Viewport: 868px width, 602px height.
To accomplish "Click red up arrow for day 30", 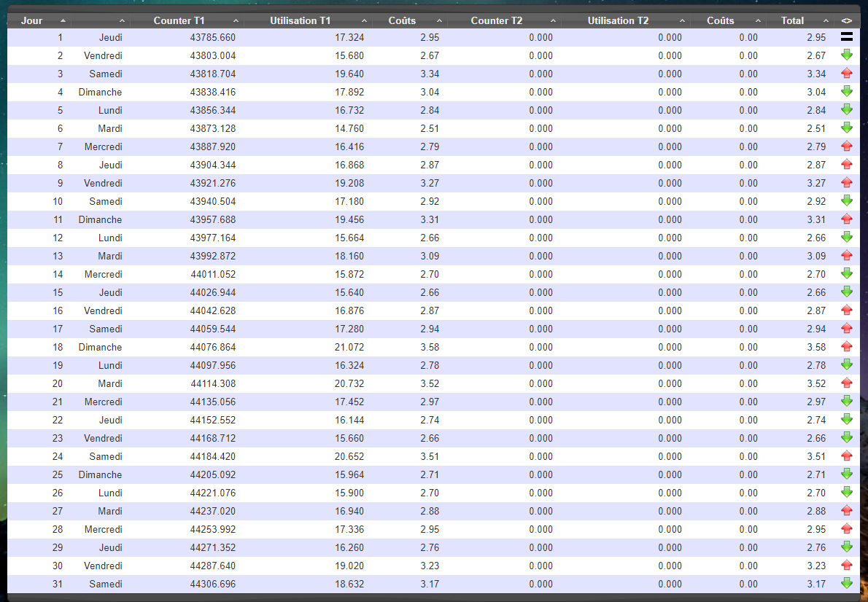I will pos(846,565).
